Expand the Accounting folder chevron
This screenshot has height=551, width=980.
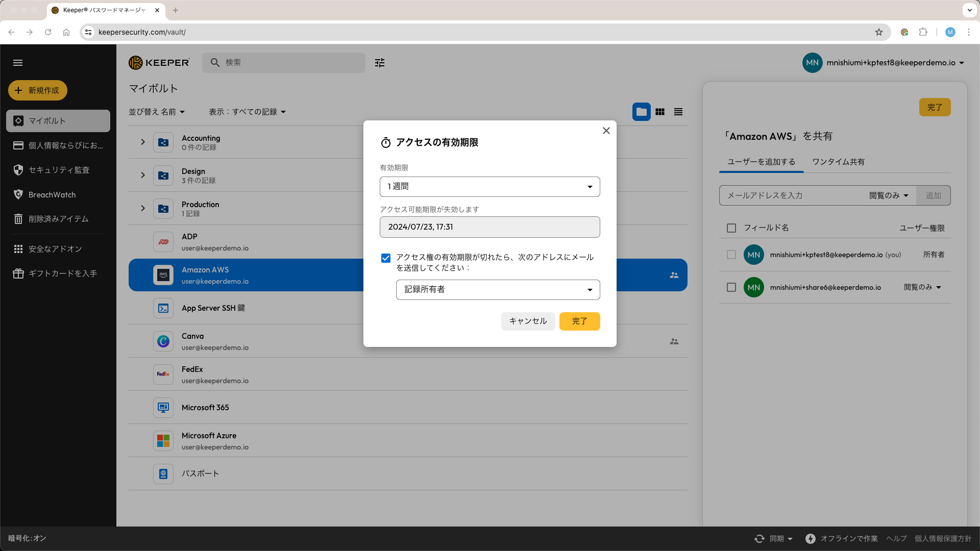143,142
